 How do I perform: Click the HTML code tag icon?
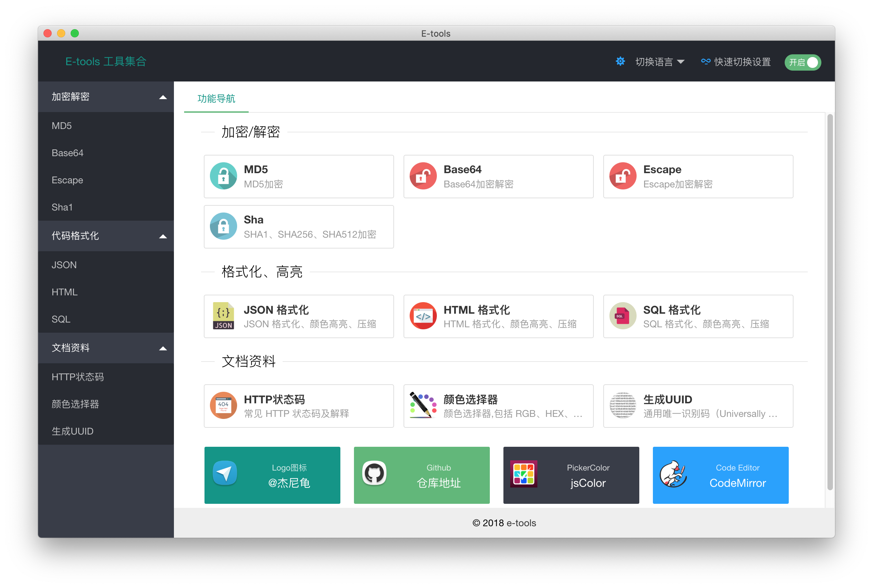(x=423, y=316)
